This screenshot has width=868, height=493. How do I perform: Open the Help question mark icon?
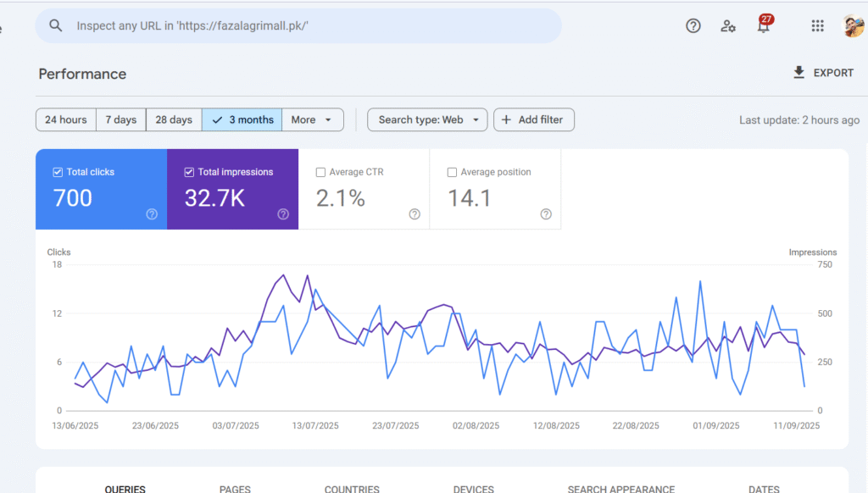[x=693, y=25]
